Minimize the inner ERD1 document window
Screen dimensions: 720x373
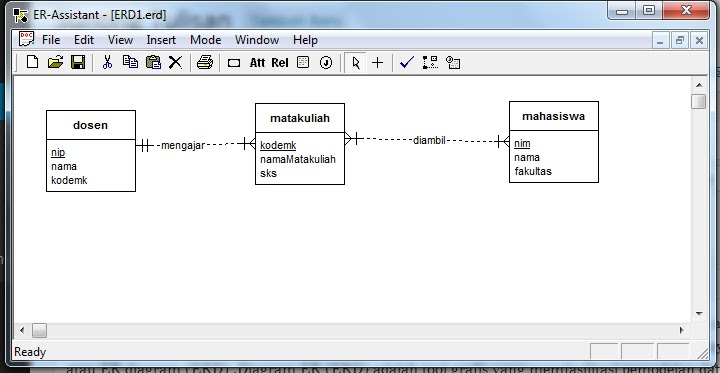pos(660,41)
